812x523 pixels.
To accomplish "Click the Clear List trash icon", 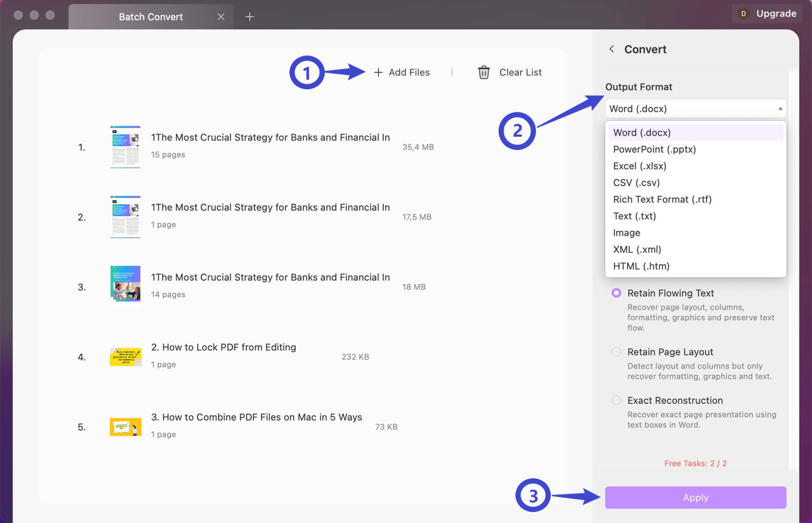I will point(484,72).
